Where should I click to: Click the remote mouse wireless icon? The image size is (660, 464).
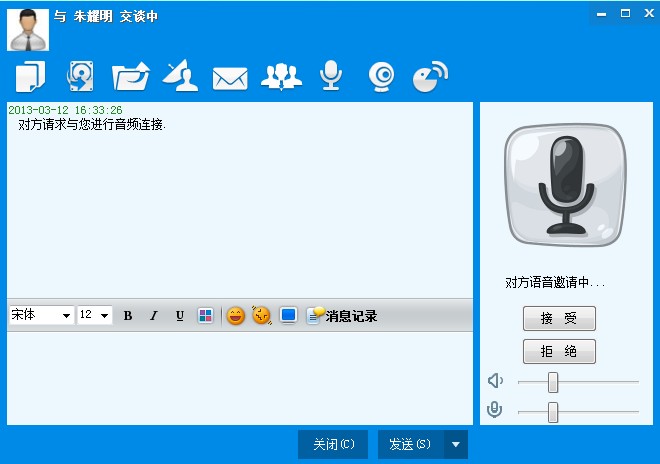tap(430, 76)
